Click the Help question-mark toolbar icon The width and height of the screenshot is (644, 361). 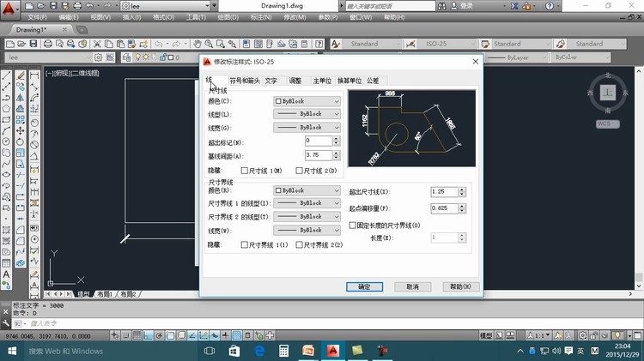319,44
